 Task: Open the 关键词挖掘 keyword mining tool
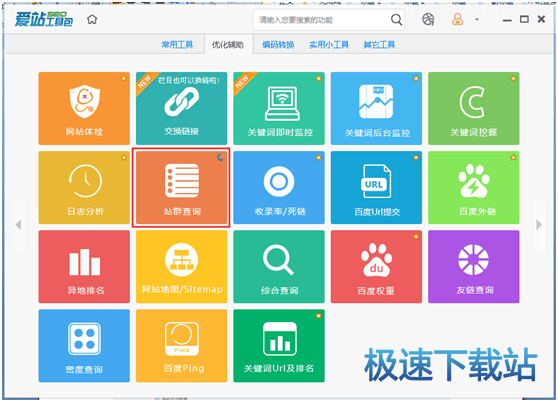coord(474,109)
